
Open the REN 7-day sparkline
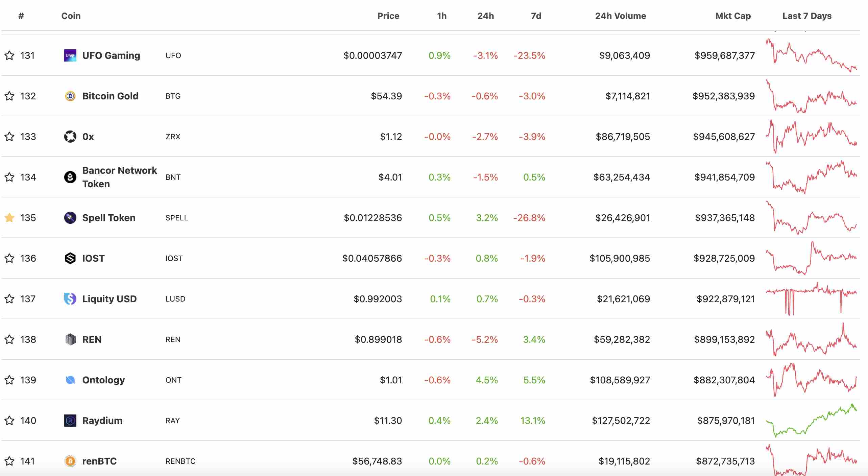click(x=811, y=339)
